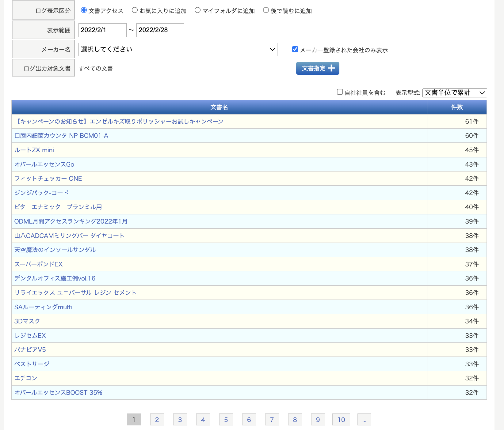
Task: Open 天空魔法のインソールサンダル link
Action: (x=55, y=250)
